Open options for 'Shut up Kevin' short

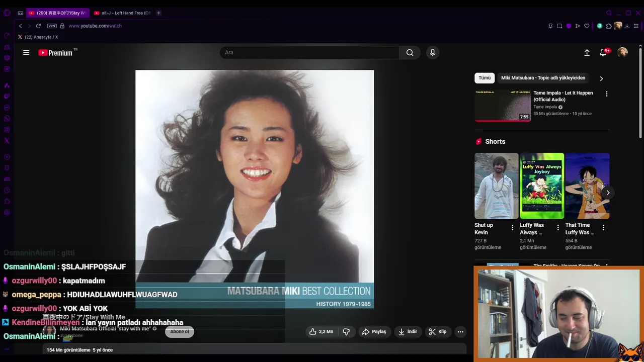[512, 228]
